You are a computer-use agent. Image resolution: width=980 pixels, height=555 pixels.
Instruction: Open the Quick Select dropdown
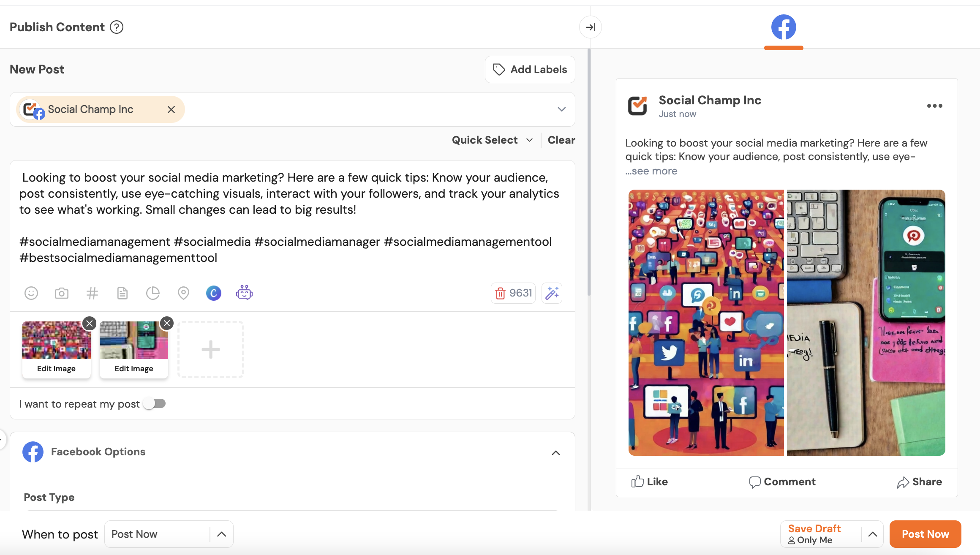click(x=492, y=140)
